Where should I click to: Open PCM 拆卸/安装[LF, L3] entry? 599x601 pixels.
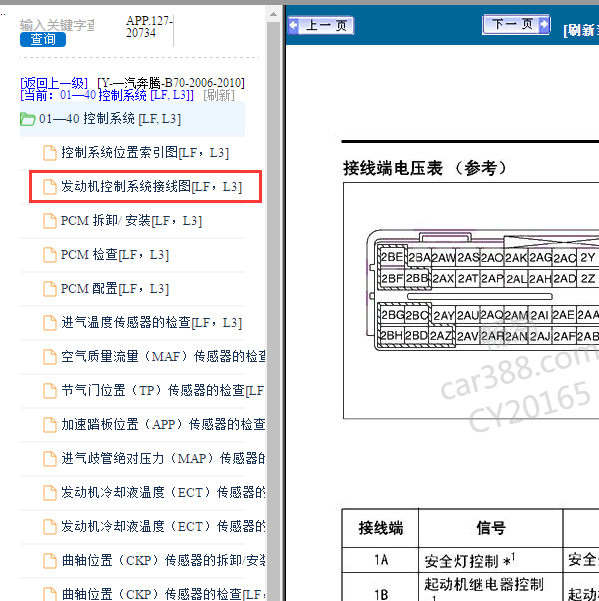click(x=131, y=221)
